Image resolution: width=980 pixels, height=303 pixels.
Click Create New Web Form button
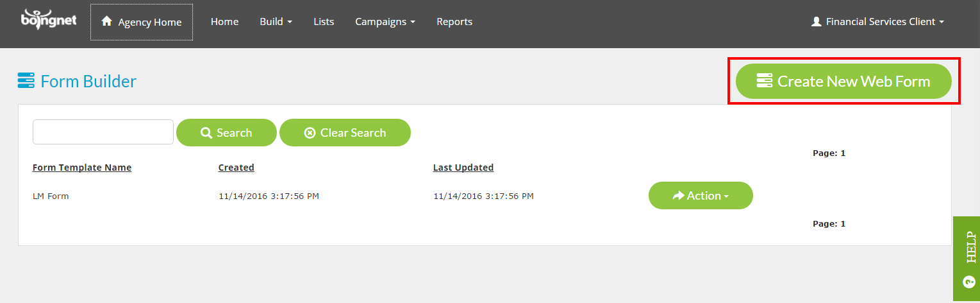pos(843,81)
